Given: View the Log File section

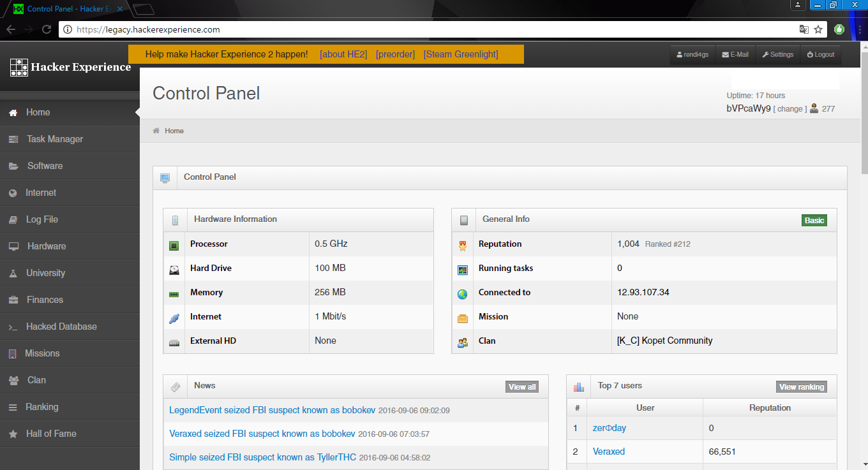Looking at the screenshot, I should pyautogui.click(x=40, y=219).
